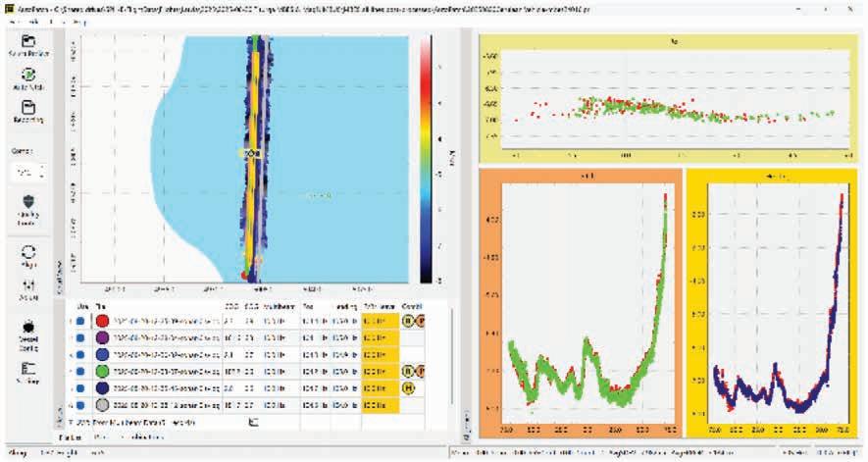This screenshot has width=868, height=462.
Task: Expand the River Multibeam Data row
Action: click(x=71, y=422)
